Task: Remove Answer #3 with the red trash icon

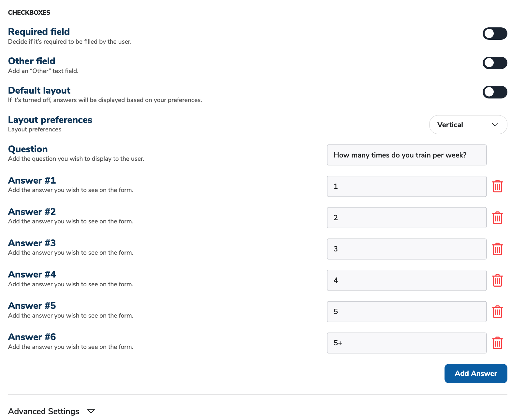Action: (x=498, y=249)
